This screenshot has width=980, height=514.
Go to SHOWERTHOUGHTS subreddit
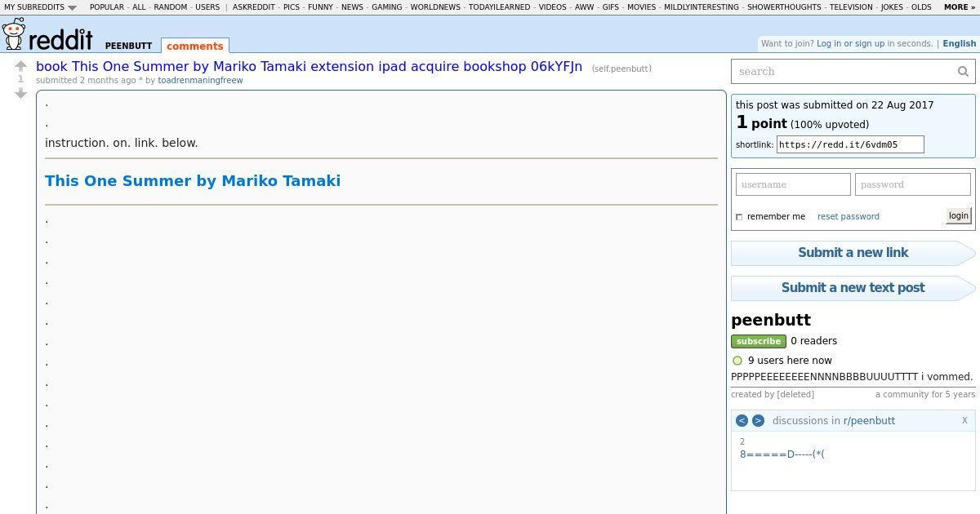tap(785, 7)
